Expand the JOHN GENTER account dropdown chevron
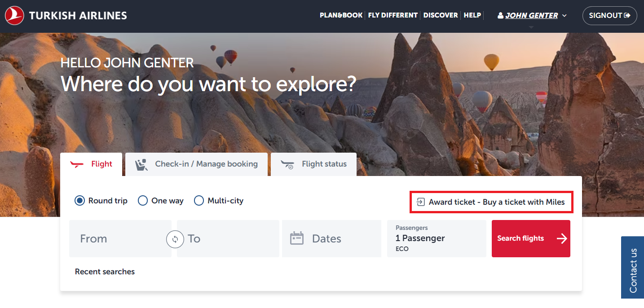This screenshot has height=308, width=644. click(565, 15)
